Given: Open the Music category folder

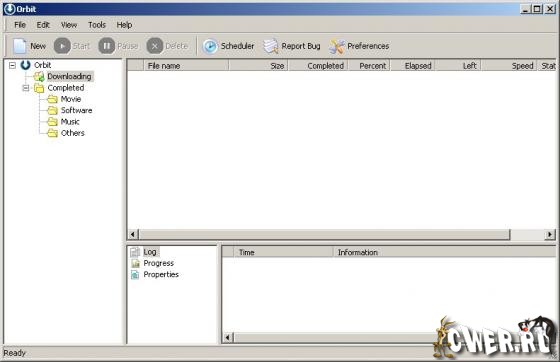Looking at the screenshot, I should click(x=70, y=122).
